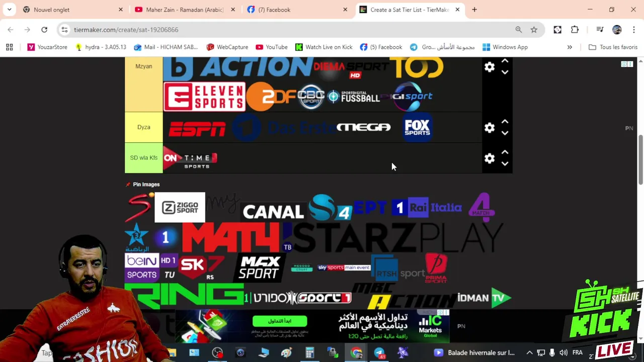Screen dimensions: 644x362
Task: Open settings gear for Mzyan tier row
Action: click(489, 67)
